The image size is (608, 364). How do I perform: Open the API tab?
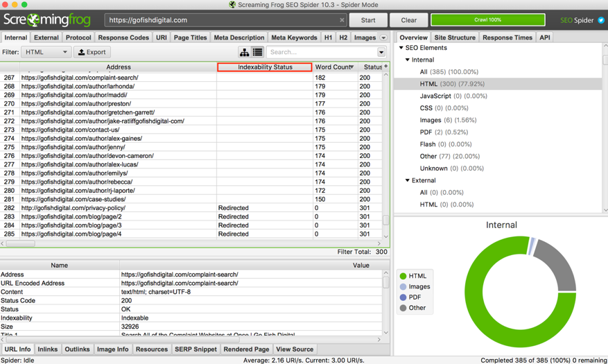pos(544,37)
